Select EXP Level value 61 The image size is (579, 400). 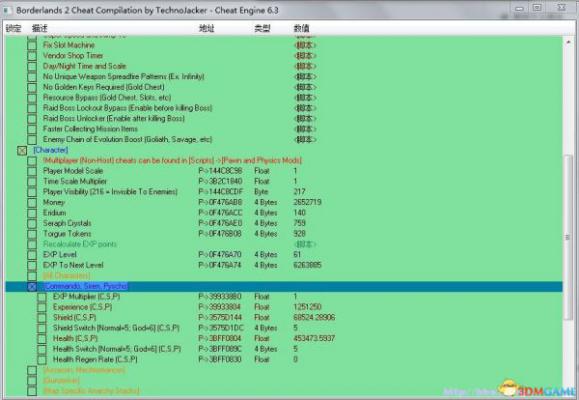[x=297, y=254]
